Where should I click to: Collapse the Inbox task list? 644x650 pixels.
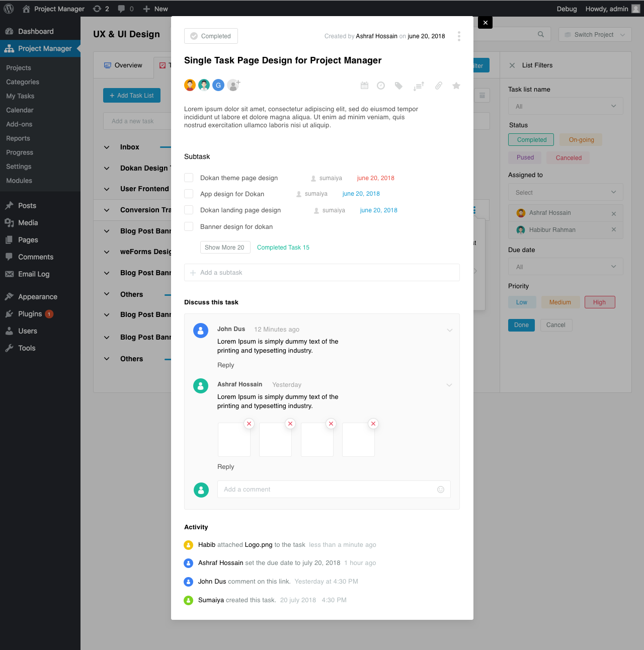pos(107,147)
